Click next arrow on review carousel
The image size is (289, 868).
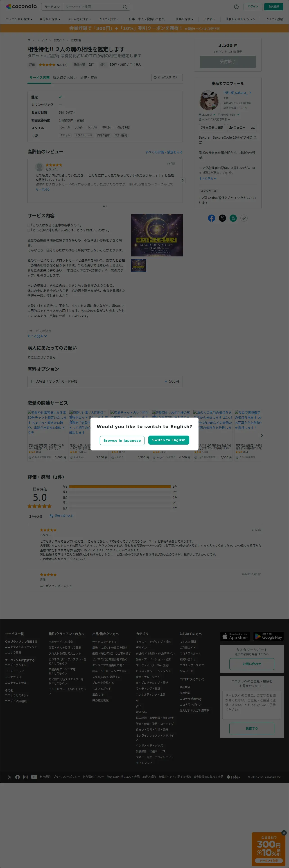[183, 180]
